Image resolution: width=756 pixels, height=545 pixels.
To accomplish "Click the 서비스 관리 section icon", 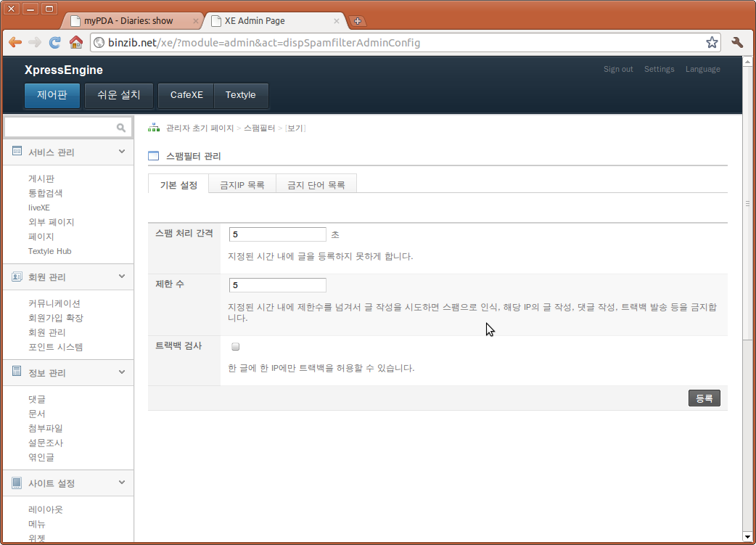I will (17, 151).
